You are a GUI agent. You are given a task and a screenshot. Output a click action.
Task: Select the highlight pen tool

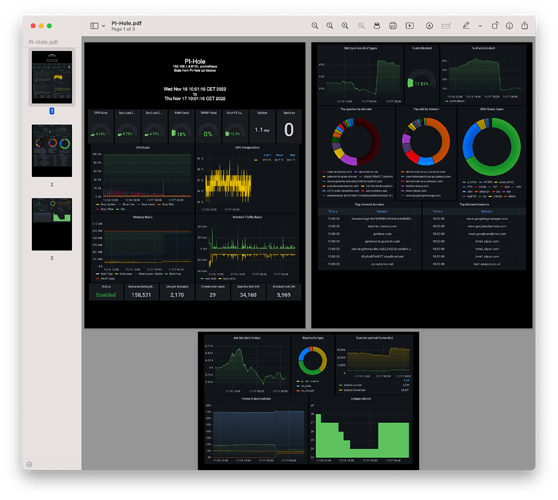tap(466, 26)
